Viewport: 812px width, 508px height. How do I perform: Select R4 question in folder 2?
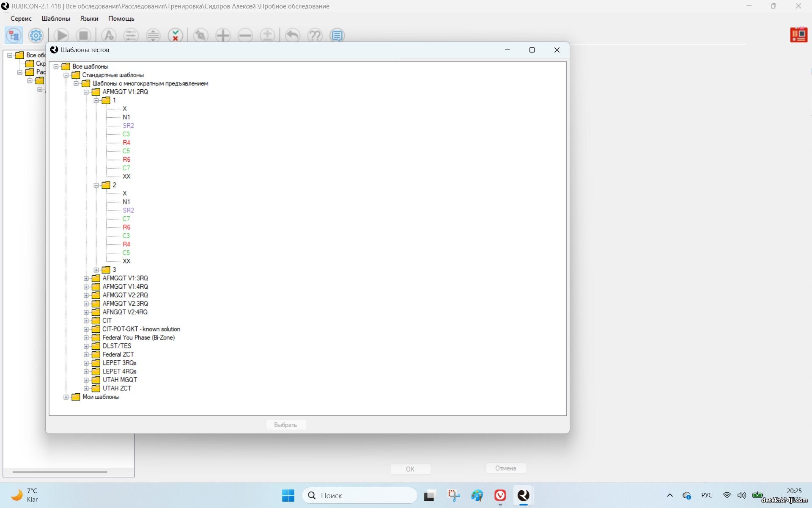tap(126, 244)
